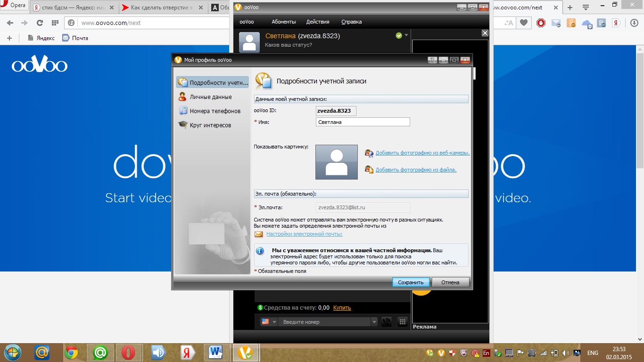Click the ooVoo user avatar in main window
This screenshot has width=644, height=362.
249,41
